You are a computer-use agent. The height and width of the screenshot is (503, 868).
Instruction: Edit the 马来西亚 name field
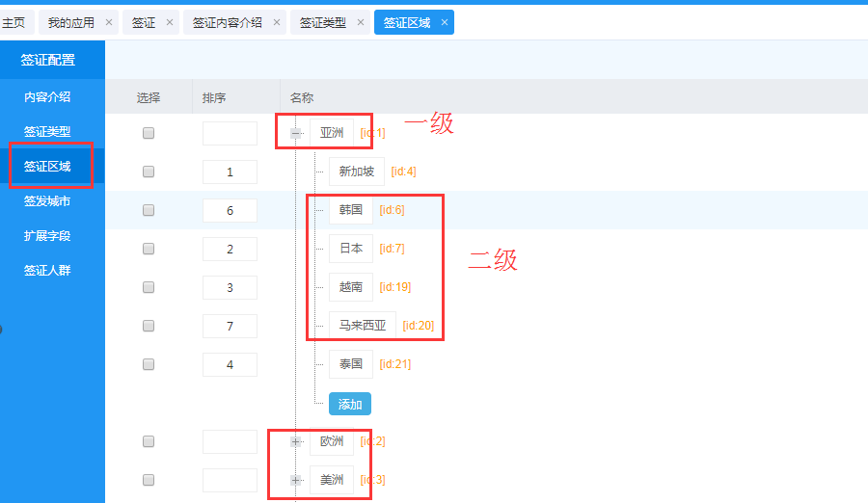point(362,326)
